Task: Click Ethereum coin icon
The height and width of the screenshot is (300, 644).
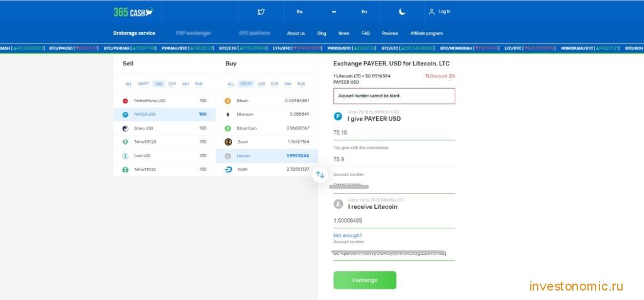Action: point(228,114)
